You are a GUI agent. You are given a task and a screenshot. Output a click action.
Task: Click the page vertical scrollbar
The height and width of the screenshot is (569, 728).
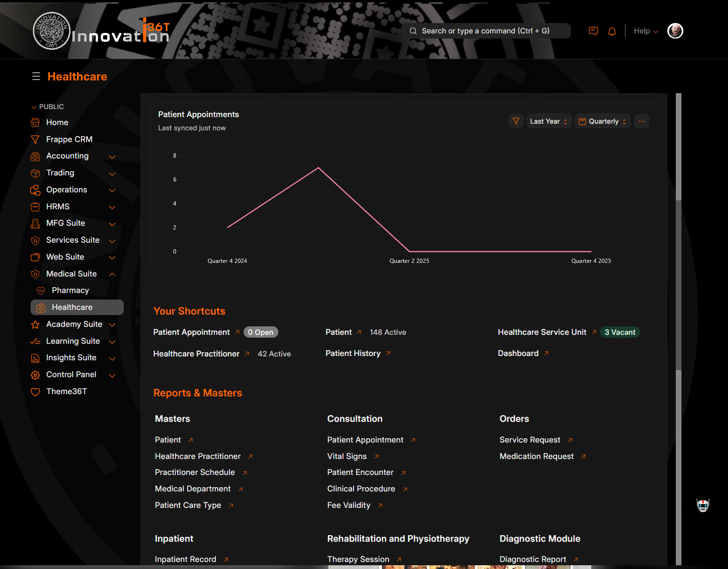[x=678, y=282]
